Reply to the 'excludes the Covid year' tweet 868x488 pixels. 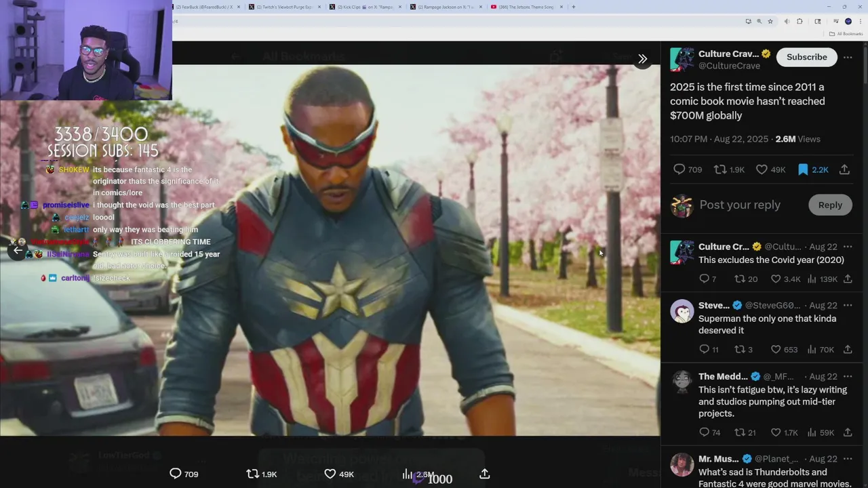pos(707,279)
